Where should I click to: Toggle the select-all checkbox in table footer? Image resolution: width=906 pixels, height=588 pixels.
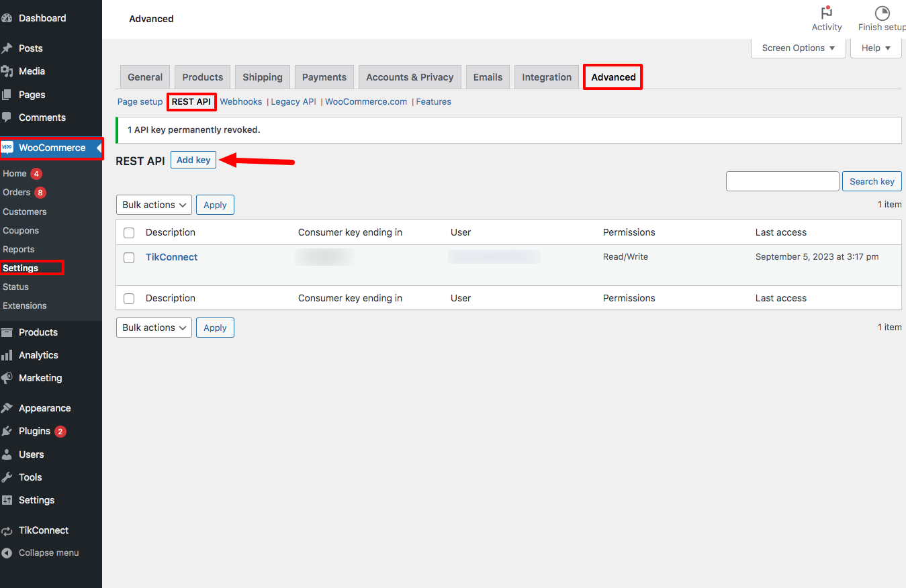pyautogui.click(x=129, y=299)
